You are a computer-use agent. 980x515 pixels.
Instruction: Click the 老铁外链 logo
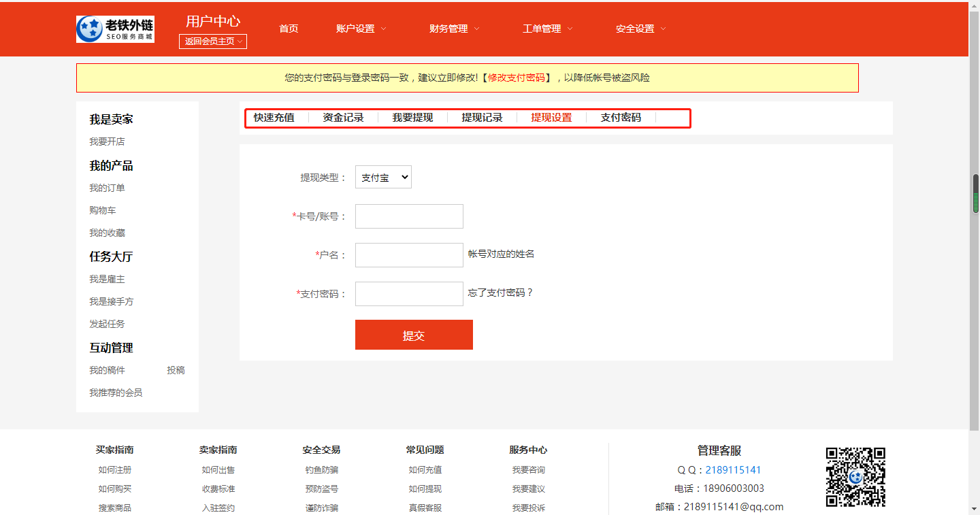point(115,29)
